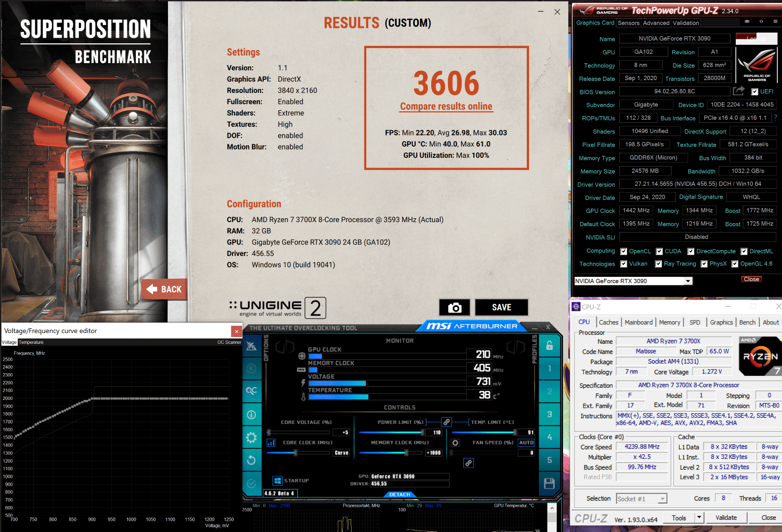Open MSI Kombustor via the K icon
Screen dimensions: 782x532
[x=251, y=368]
